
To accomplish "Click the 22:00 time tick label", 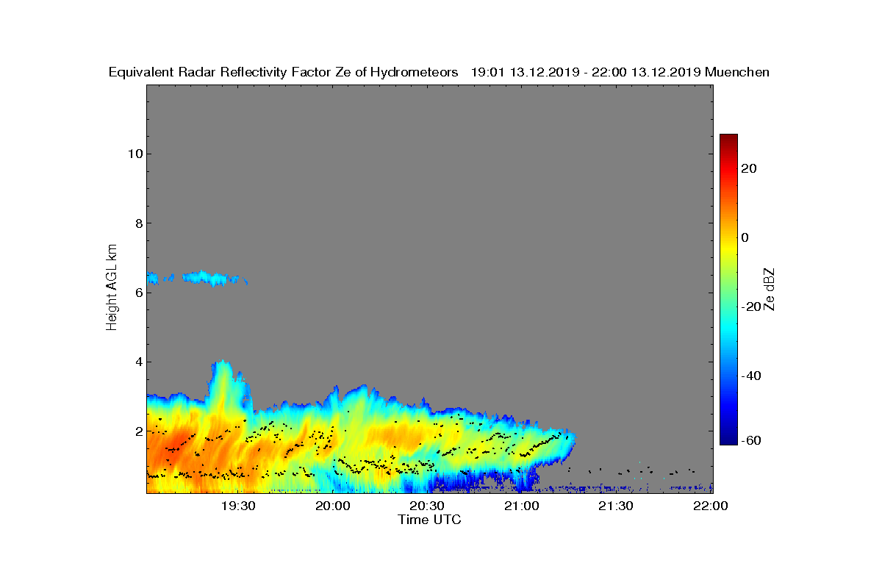I will (x=711, y=506).
